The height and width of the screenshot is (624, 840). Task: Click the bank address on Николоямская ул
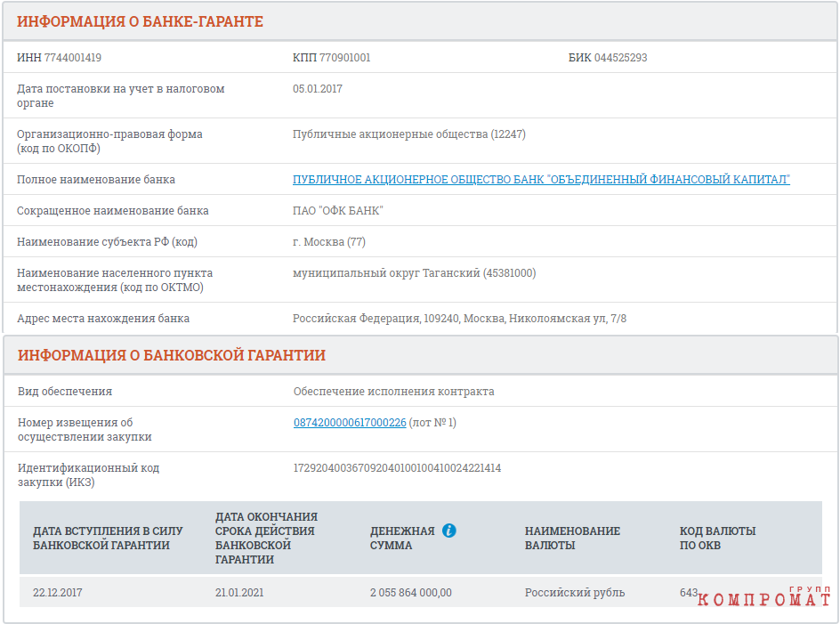pyautogui.click(x=459, y=319)
